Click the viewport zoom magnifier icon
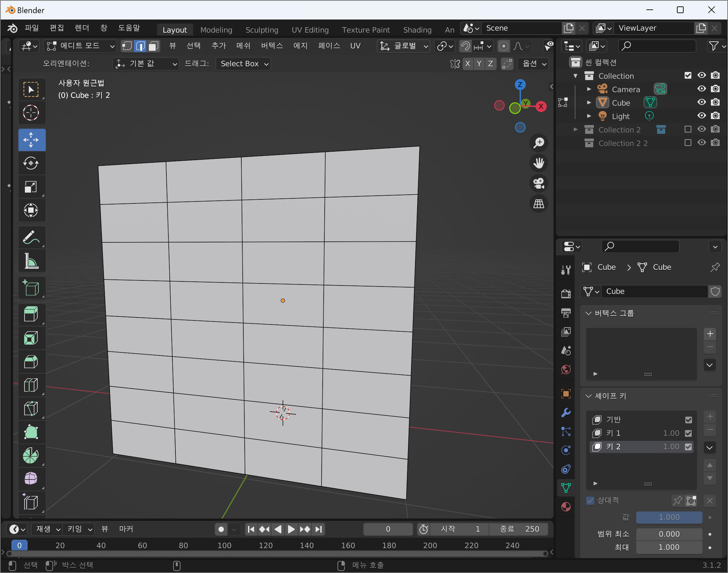728x573 pixels. point(539,143)
